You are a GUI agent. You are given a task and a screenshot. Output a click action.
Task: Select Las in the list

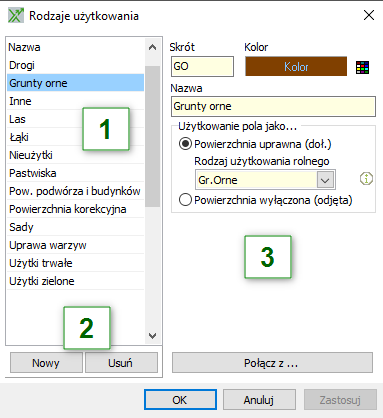(x=76, y=119)
